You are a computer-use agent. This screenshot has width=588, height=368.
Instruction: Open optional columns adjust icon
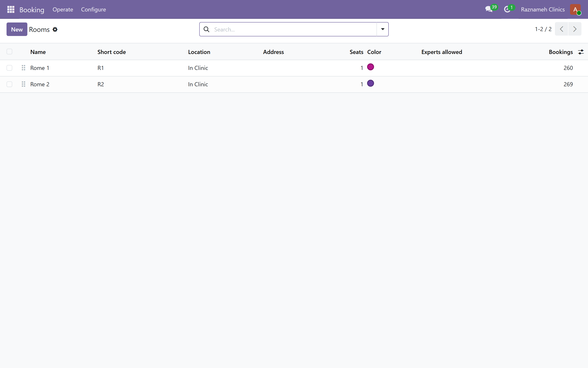(x=581, y=52)
